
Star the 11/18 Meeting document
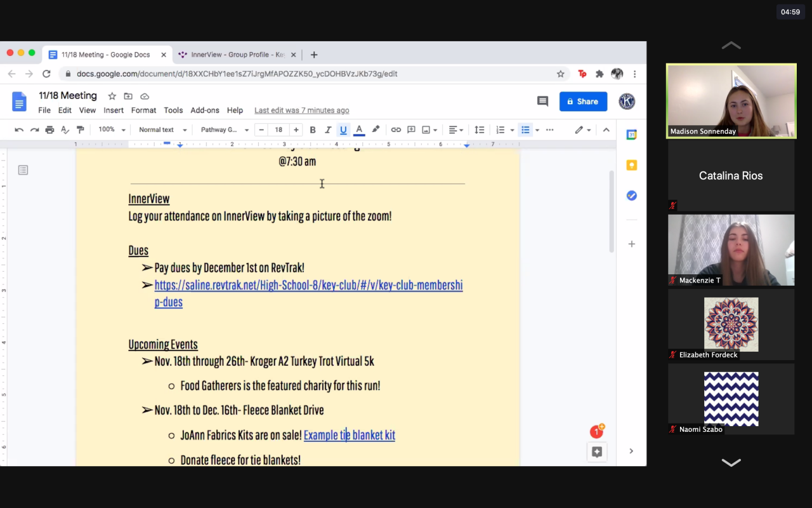pyautogui.click(x=112, y=96)
